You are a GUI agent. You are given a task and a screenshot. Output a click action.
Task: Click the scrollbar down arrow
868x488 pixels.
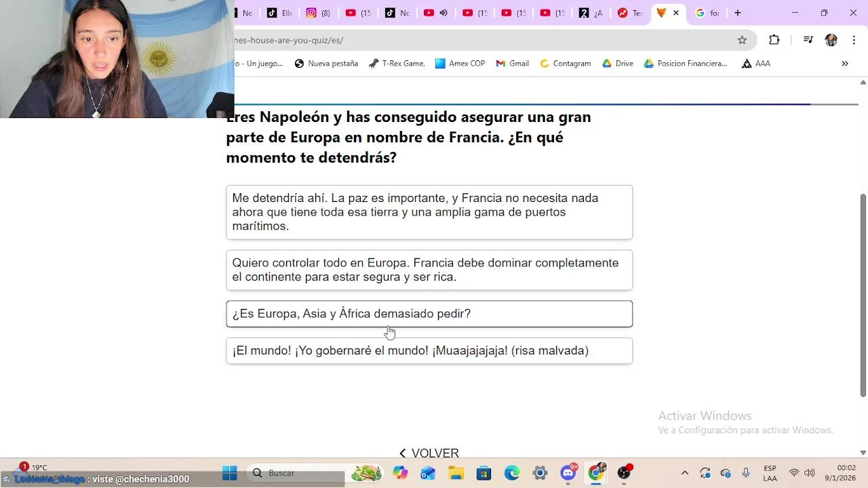coord(863,453)
